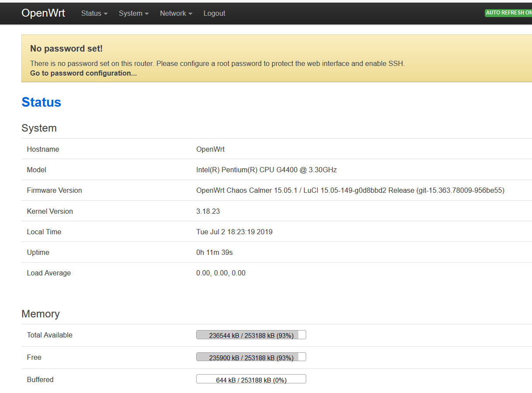Click the Free memory progress bar
Viewport: 532px width, 393px height.
point(251,357)
